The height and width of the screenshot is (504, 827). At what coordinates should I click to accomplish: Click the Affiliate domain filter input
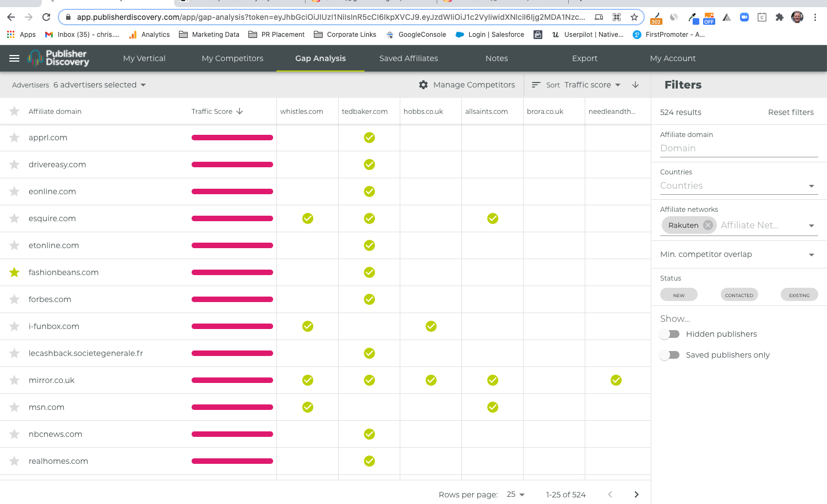point(739,149)
